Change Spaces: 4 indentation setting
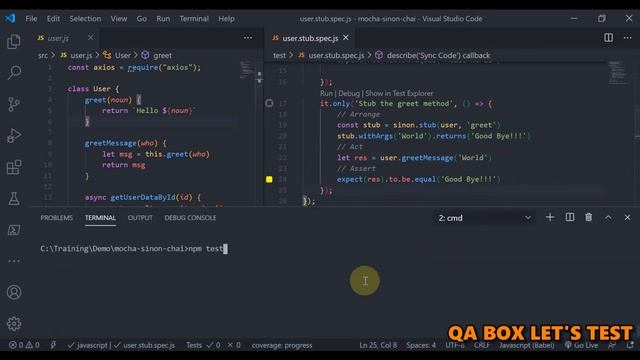This screenshot has width=640, height=360. coord(421,345)
